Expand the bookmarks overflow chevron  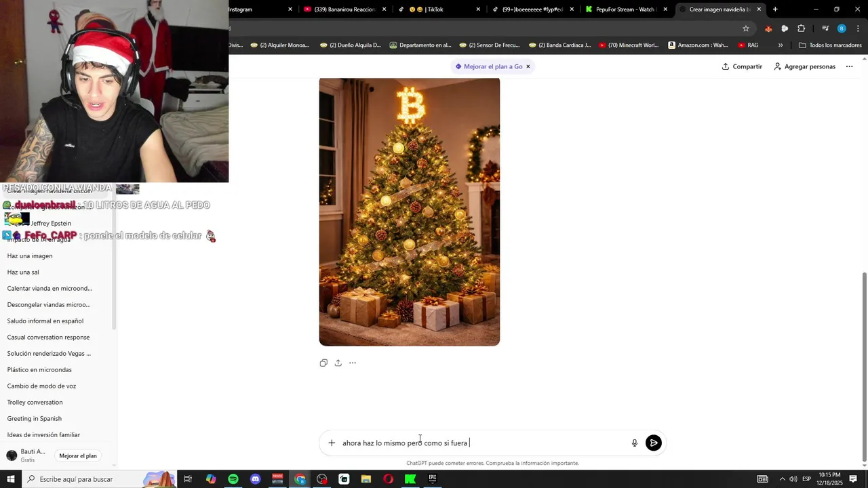click(x=781, y=45)
